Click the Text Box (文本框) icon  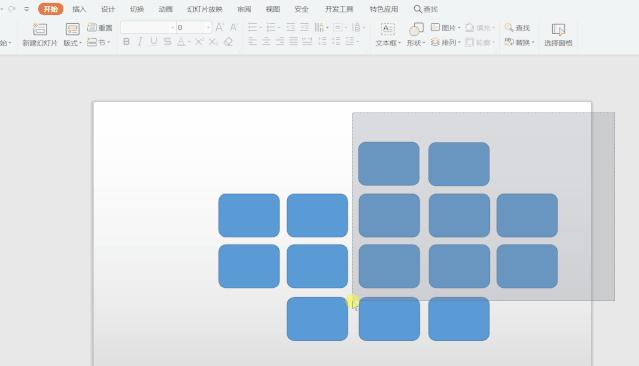click(388, 29)
